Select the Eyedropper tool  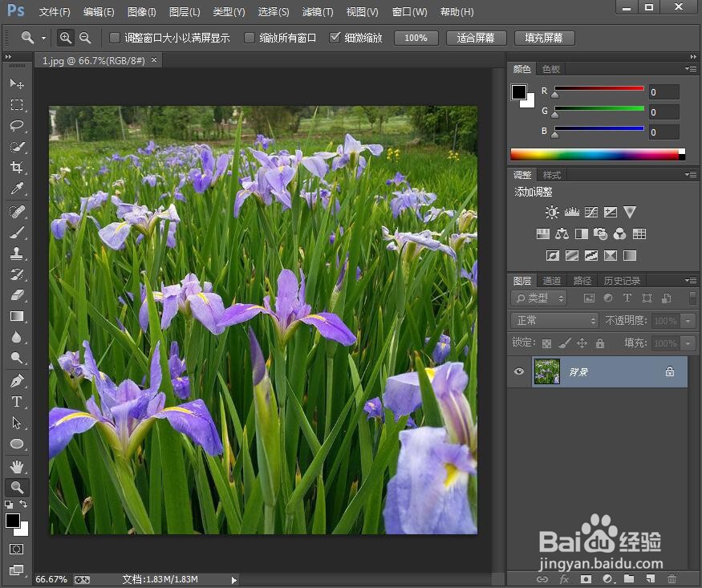click(17, 189)
